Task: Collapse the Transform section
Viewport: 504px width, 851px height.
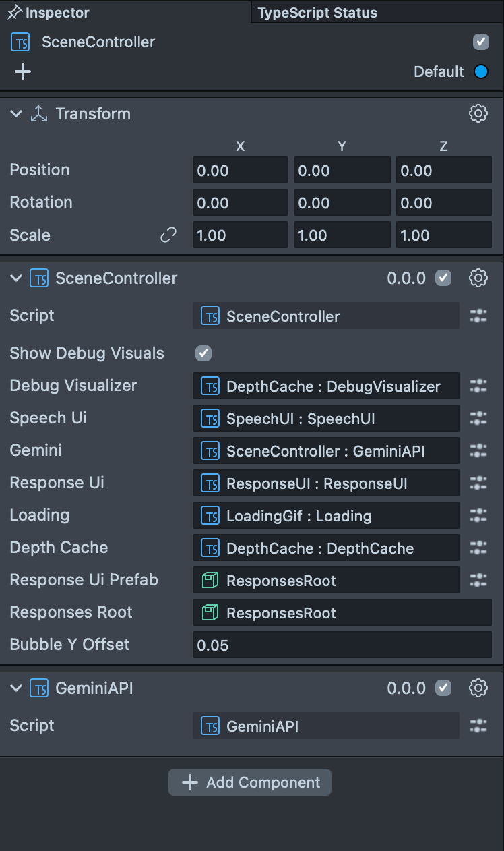Action: tap(16, 114)
